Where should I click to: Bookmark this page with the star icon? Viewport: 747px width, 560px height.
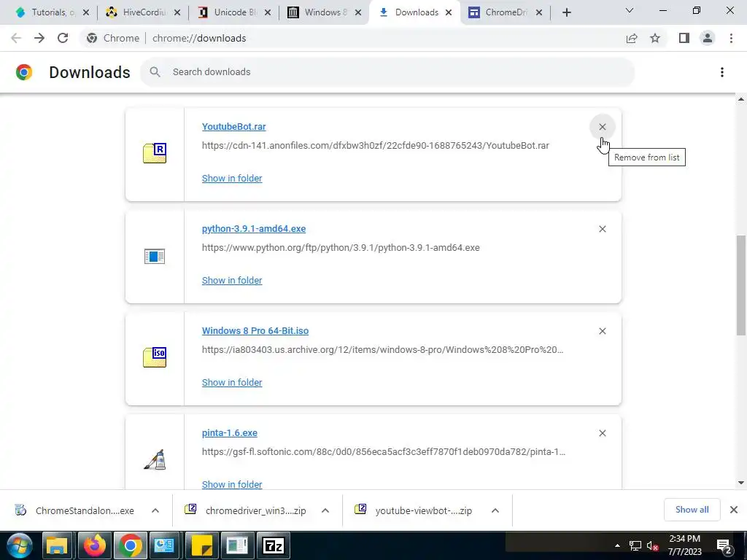pos(655,38)
